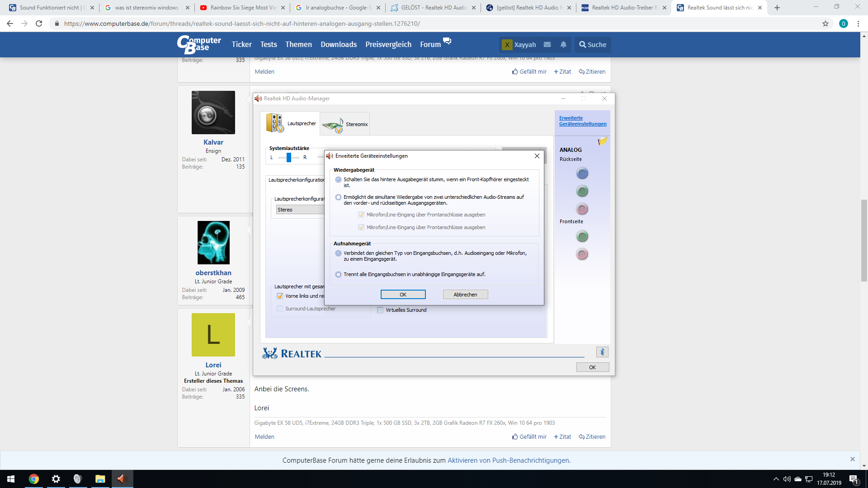This screenshot has height=488, width=868.
Task: Open the forum inbox envelope icon
Action: (547, 44)
